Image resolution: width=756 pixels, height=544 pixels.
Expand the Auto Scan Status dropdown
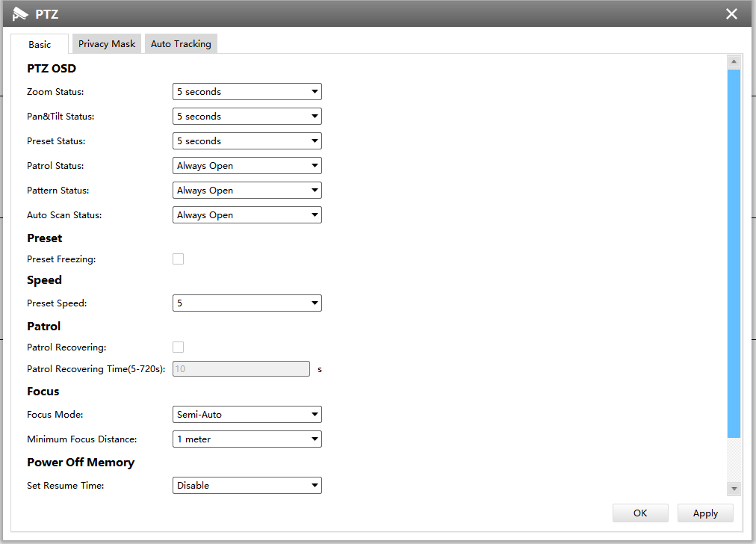point(247,215)
